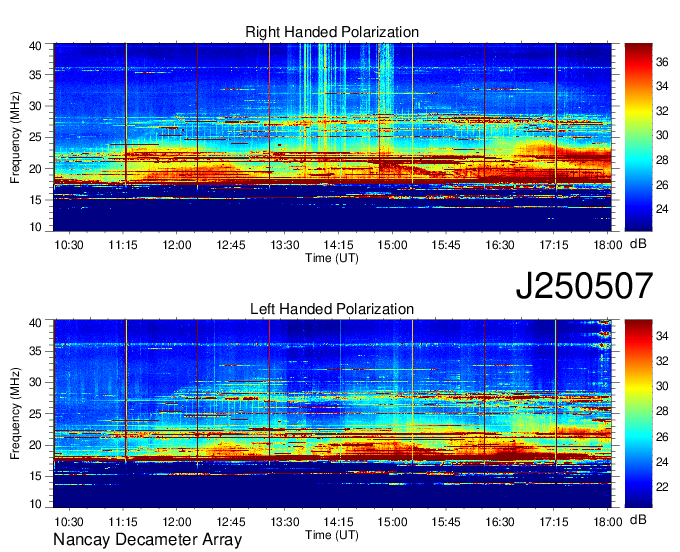Click 12:00 tick on right-handed plot time axis

177,245
